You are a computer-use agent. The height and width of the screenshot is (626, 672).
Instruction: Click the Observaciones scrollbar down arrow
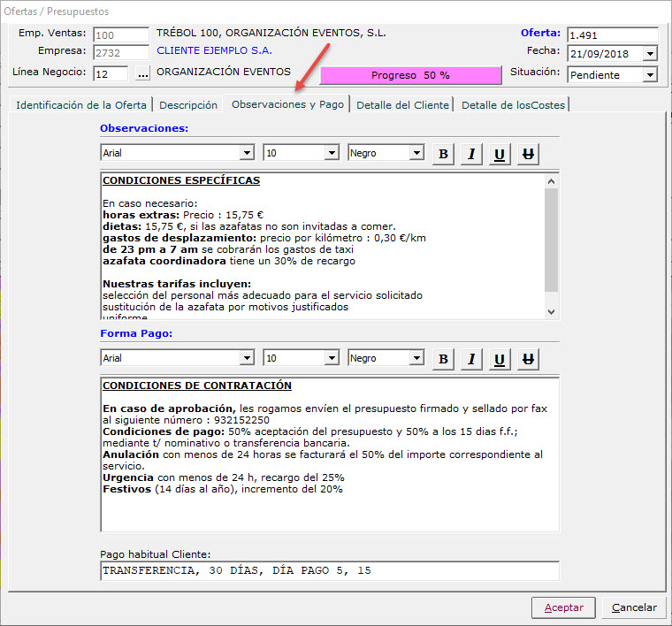[551, 311]
